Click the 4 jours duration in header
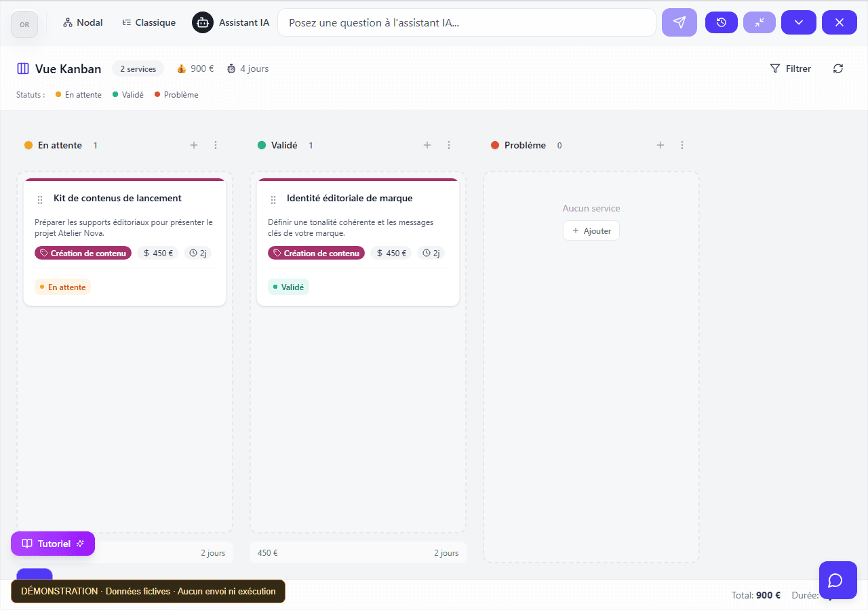The image size is (868, 610). pos(248,68)
